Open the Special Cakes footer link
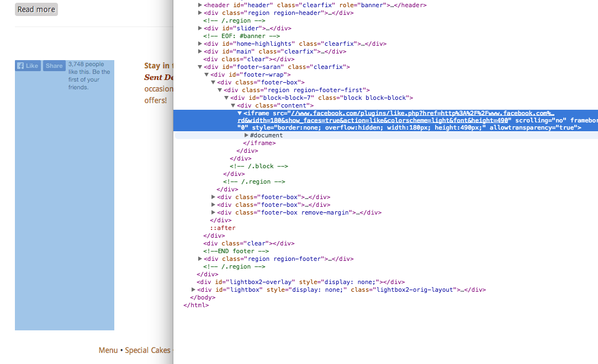Viewport: 598px width, 364px height. (x=147, y=350)
